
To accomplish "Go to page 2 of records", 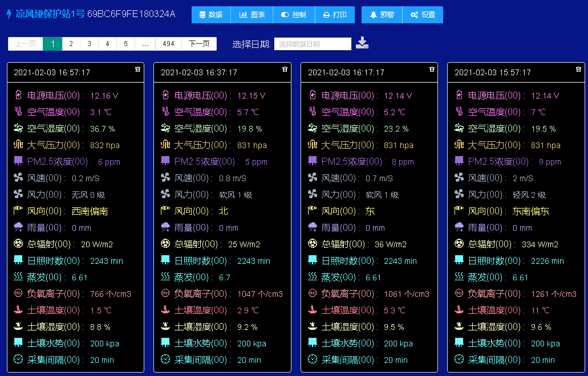I will 71,44.
